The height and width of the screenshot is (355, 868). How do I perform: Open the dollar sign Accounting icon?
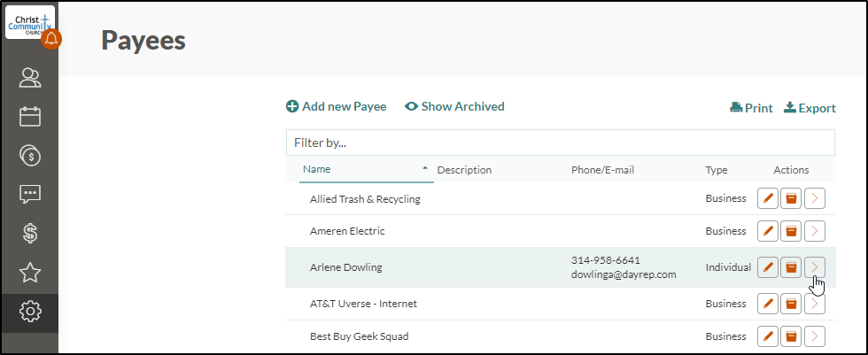tap(30, 233)
